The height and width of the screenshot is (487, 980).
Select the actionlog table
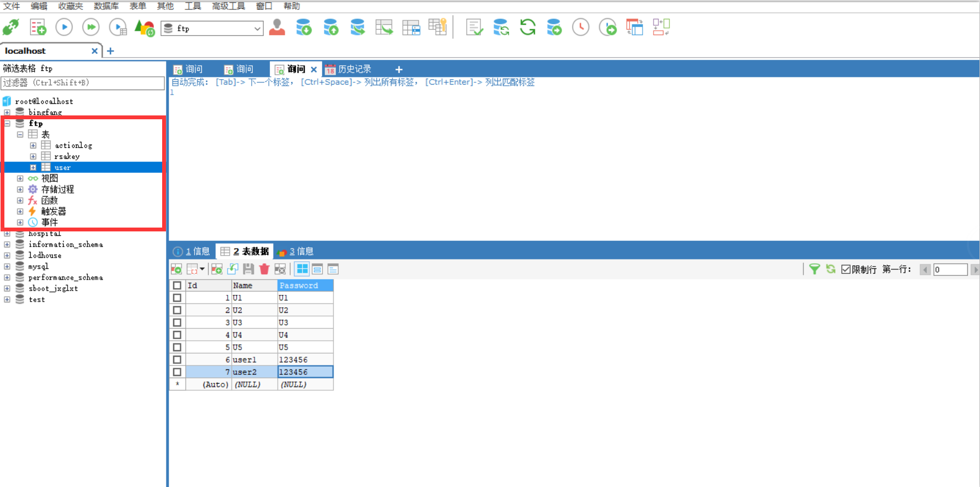click(x=74, y=146)
